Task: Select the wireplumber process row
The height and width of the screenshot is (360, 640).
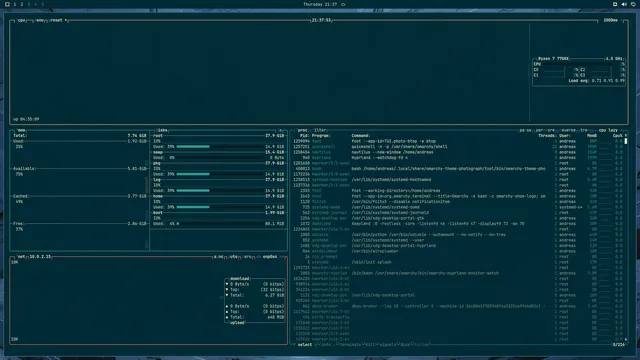Action: [458, 251]
